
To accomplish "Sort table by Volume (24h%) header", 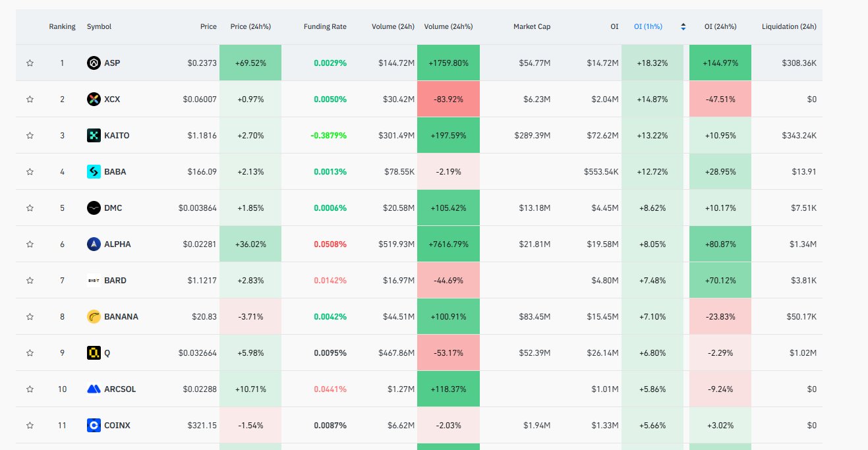I will (x=448, y=27).
